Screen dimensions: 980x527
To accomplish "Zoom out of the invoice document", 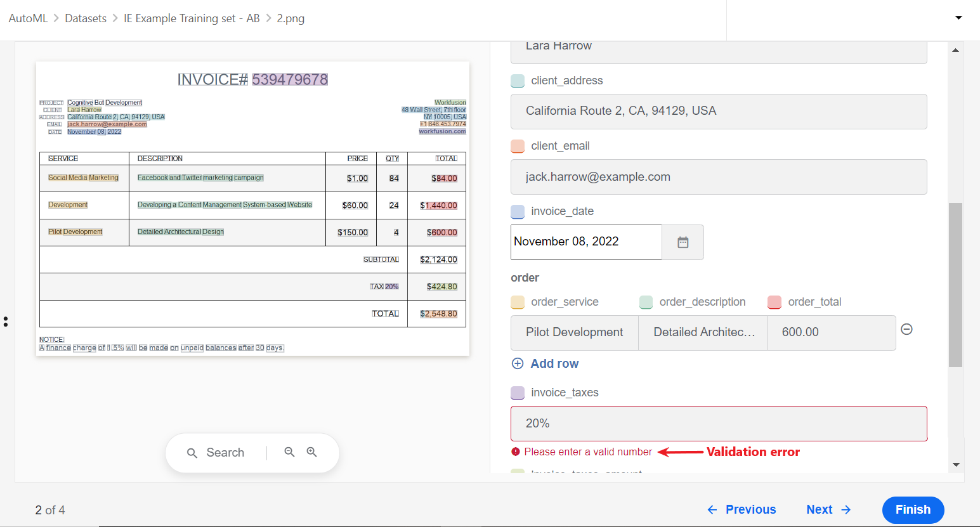I will (289, 452).
